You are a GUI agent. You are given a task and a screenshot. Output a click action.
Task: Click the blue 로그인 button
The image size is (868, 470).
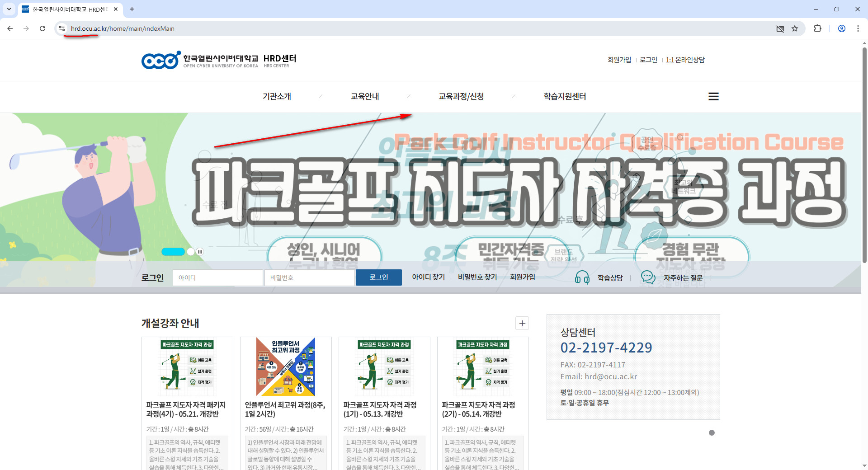(x=379, y=277)
